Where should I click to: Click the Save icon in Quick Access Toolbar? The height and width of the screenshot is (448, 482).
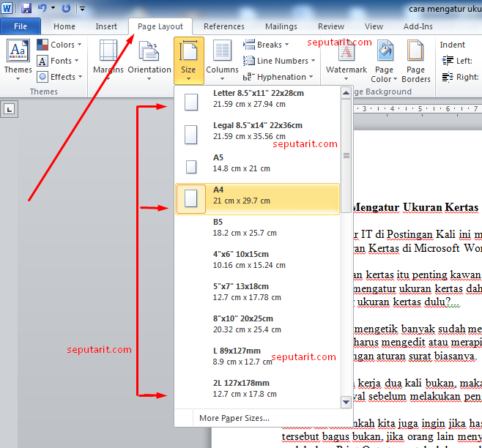coord(26,8)
